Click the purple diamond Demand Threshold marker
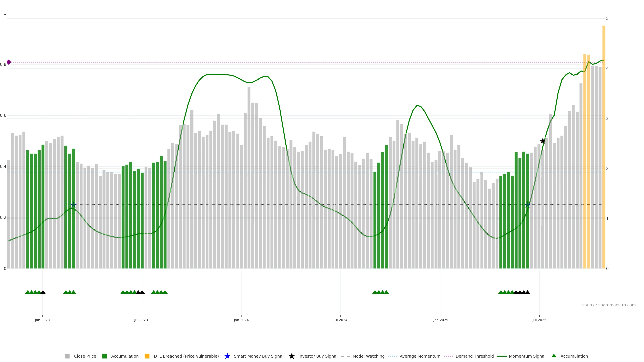 [9, 62]
